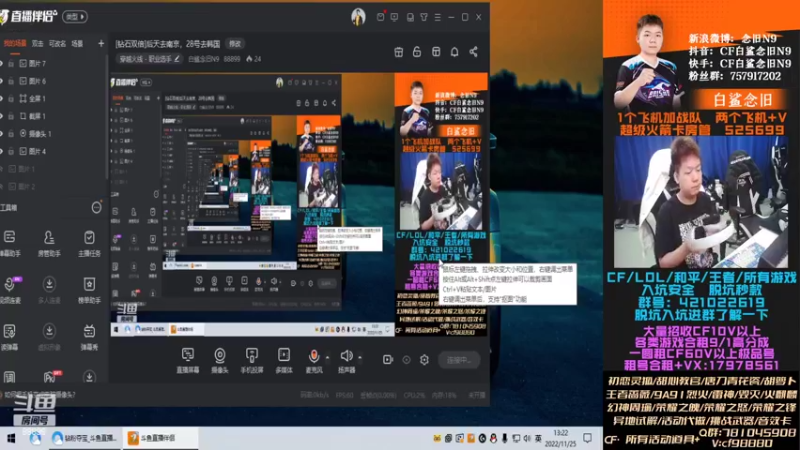The width and height of the screenshot is (800, 450).
Task: Open the browser window in taskbar
Action: point(85,438)
